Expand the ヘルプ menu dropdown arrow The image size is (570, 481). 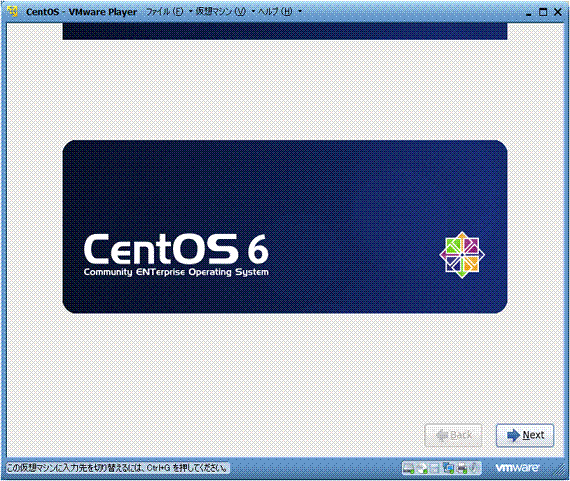pyautogui.click(x=300, y=12)
